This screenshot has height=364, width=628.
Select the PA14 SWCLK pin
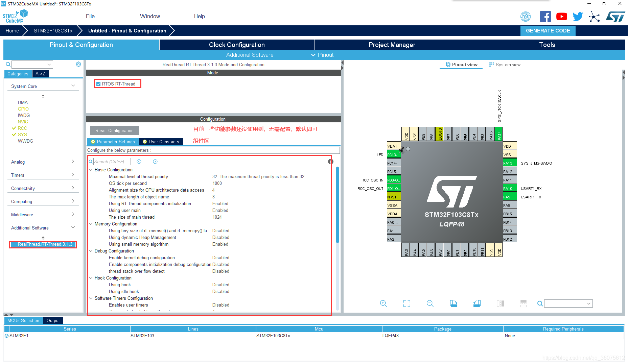click(498, 134)
